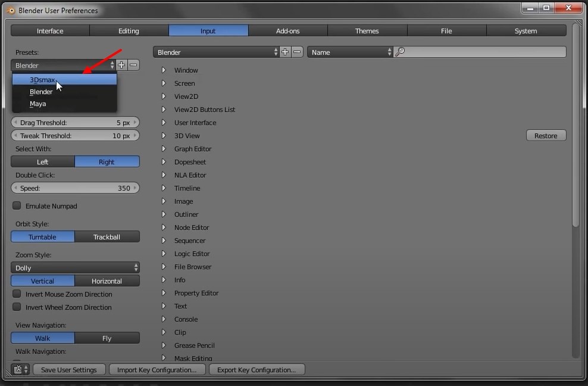Remove the input preset with minus icon

(133, 65)
